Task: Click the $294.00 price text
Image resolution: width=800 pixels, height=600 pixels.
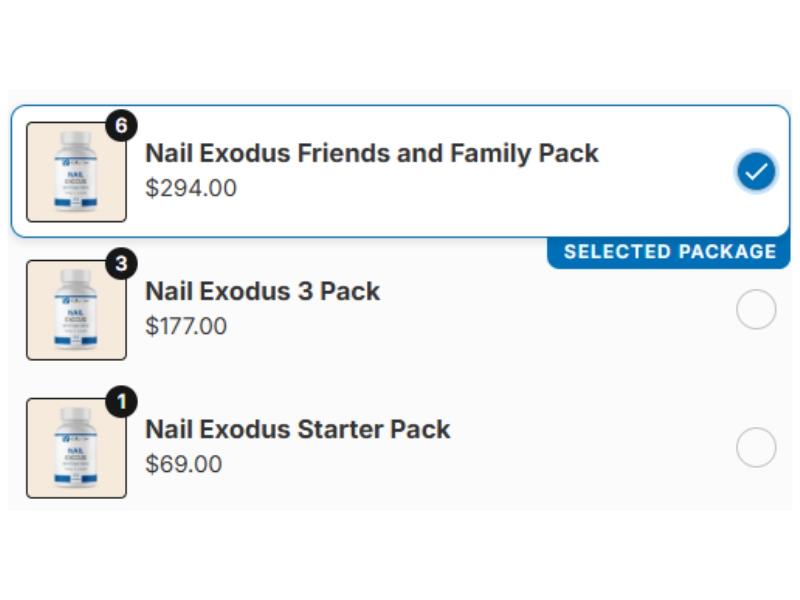Action: pyautogui.click(x=191, y=188)
